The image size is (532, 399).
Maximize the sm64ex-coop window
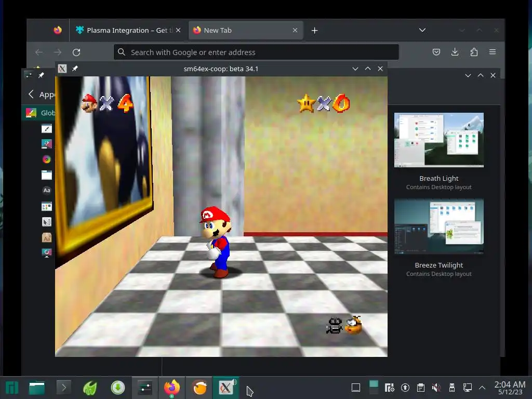[x=368, y=69]
